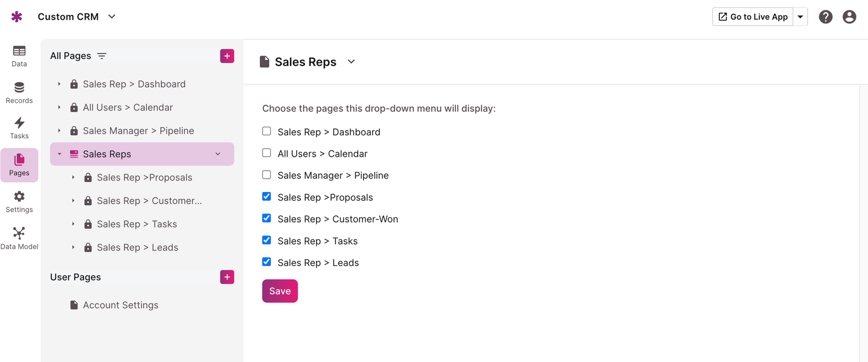Viewport: 868px width, 362px height.
Task: Open the Settings gear in sidebar
Action: click(x=19, y=202)
